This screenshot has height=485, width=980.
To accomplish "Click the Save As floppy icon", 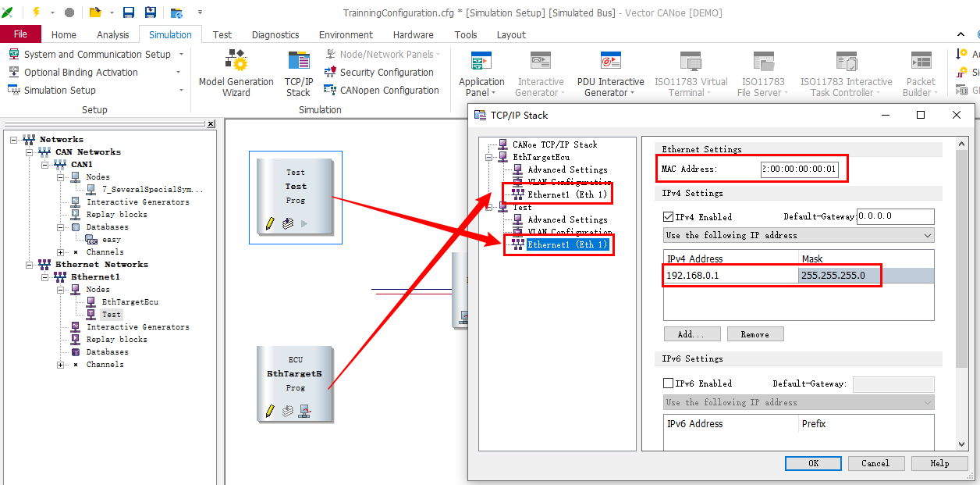I will click(x=151, y=12).
